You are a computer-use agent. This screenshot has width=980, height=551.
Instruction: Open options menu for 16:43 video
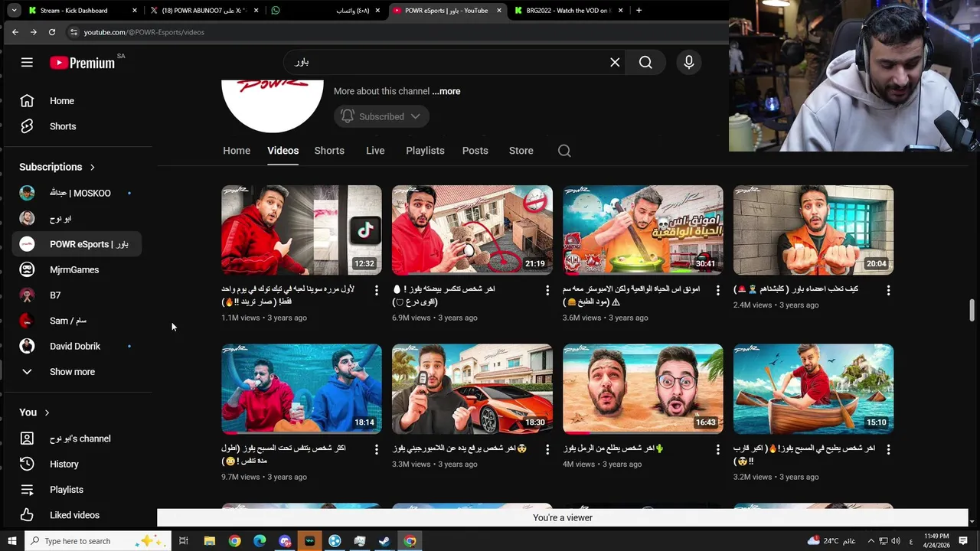tap(717, 449)
